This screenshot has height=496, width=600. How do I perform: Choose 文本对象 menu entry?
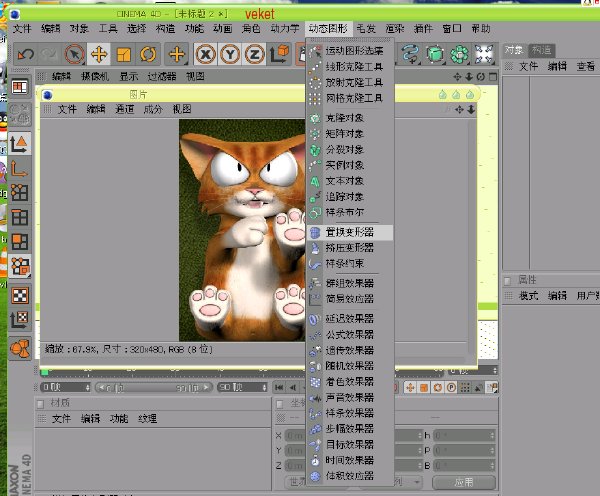tap(350, 181)
